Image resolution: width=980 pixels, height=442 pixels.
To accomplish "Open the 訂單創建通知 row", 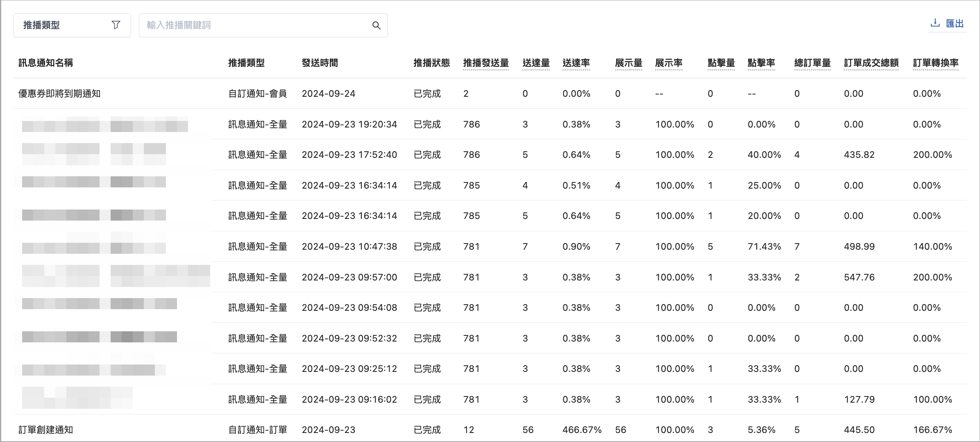I will coord(490,429).
